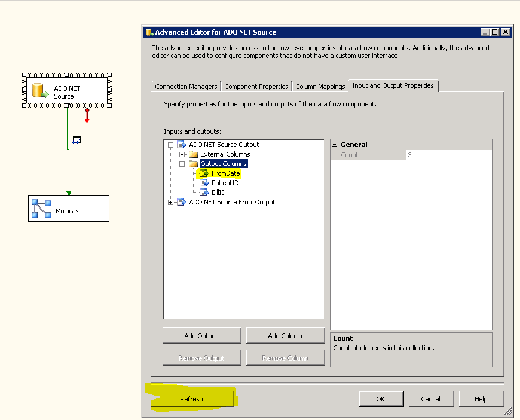
Task: Click the red error output arrow
Action: 87,116
